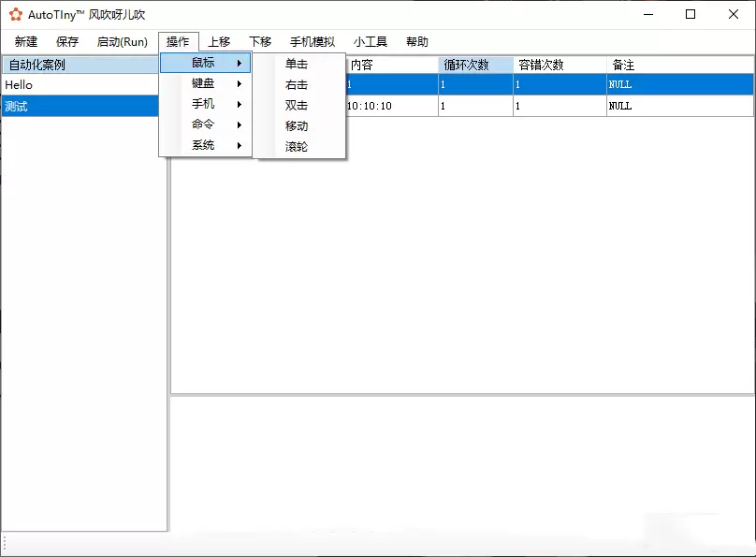Click 保存 in the menu bar
Viewport: 756px width, 557px height.
[67, 42]
